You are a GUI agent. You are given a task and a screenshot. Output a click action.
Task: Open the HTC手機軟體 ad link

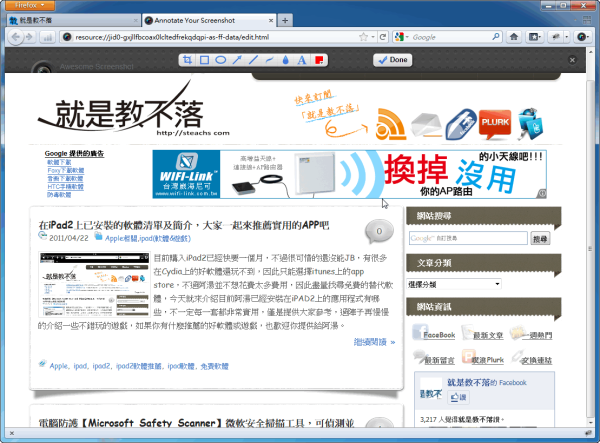click(x=65, y=186)
